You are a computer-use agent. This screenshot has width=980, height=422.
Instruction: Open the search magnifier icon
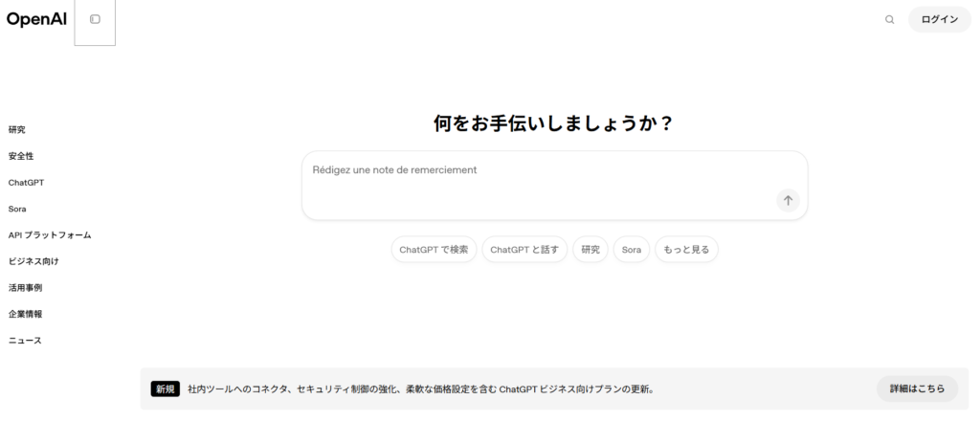point(889,19)
